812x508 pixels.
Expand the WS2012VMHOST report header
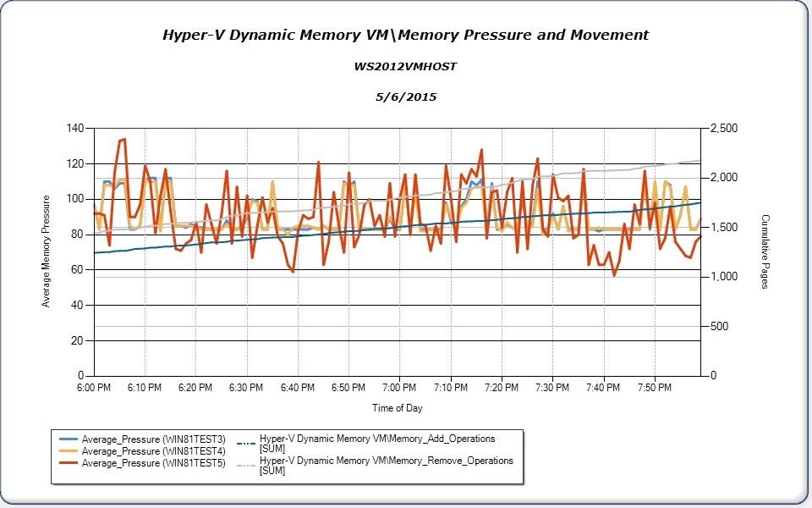pyautogui.click(x=406, y=65)
